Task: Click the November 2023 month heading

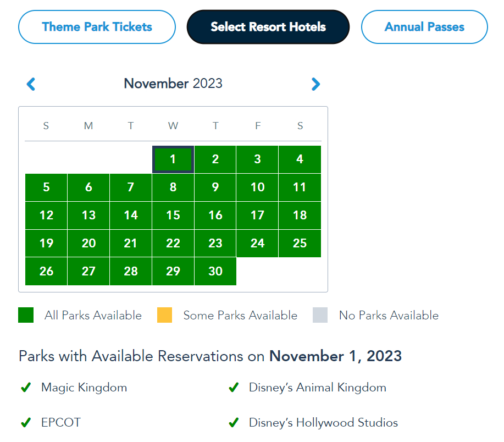Action: (173, 84)
